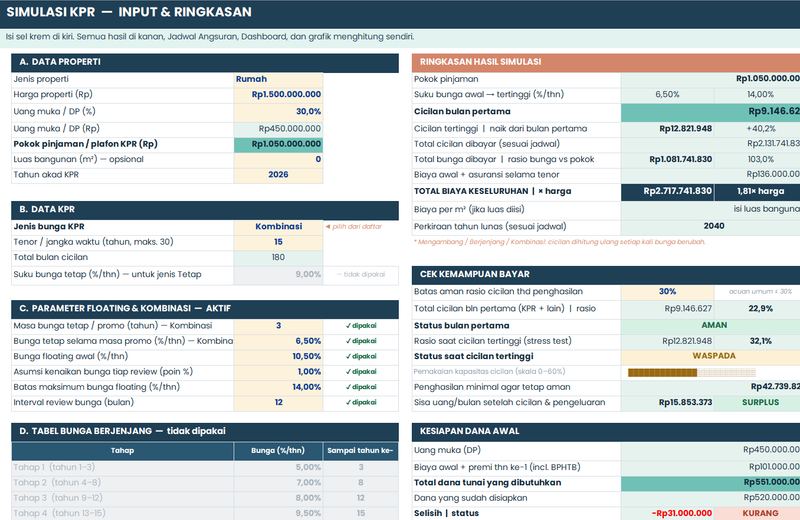This screenshot has width=800, height=520.
Task: Click the Total biaya keseluruhan value Rp2.717.741.830
Action: coord(667,191)
